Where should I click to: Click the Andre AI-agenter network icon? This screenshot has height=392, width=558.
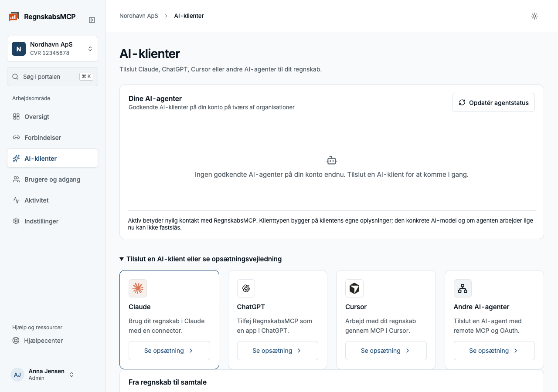click(x=463, y=288)
